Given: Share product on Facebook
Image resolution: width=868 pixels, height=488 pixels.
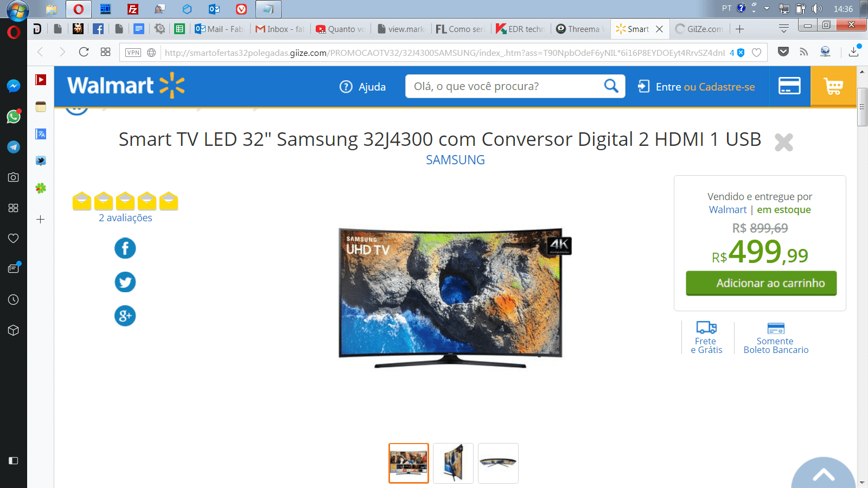Looking at the screenshot, I should click(x=125, y=248).
